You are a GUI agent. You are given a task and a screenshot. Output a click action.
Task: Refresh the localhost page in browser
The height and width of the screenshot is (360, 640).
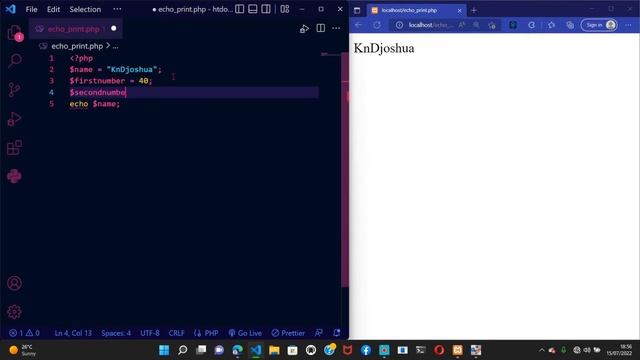click(377, 25)
